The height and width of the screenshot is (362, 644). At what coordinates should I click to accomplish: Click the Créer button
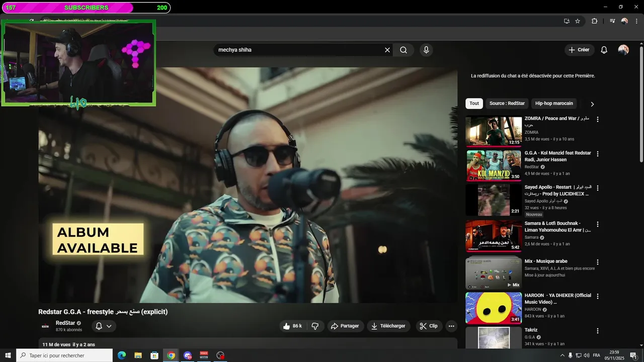coord(579,50)
